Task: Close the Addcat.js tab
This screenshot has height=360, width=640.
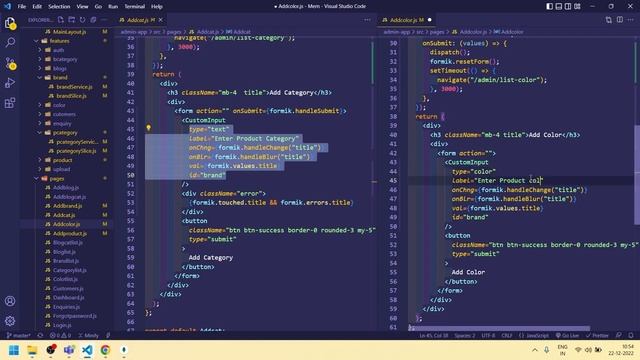Action: coord(161,20)
